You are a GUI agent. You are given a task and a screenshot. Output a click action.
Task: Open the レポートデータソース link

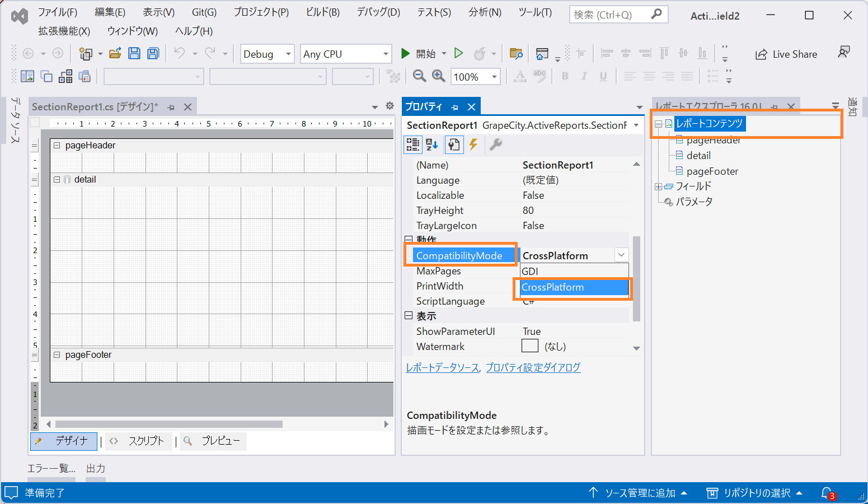pyautogui.click(x=442, y=367)
